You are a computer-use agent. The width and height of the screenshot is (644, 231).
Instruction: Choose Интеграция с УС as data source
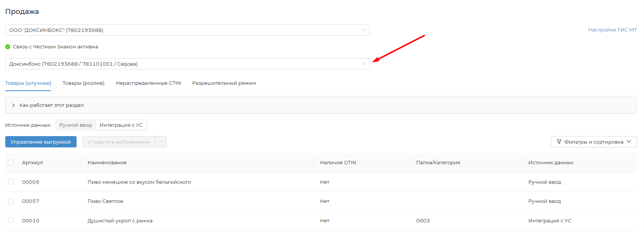[x=121, y=125]
